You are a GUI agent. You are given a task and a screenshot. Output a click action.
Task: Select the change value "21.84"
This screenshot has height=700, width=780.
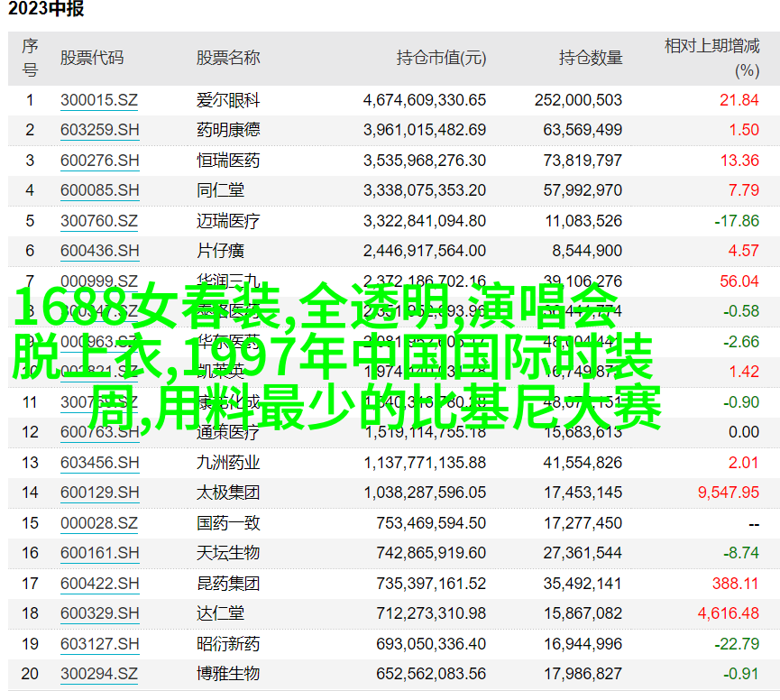739,100
